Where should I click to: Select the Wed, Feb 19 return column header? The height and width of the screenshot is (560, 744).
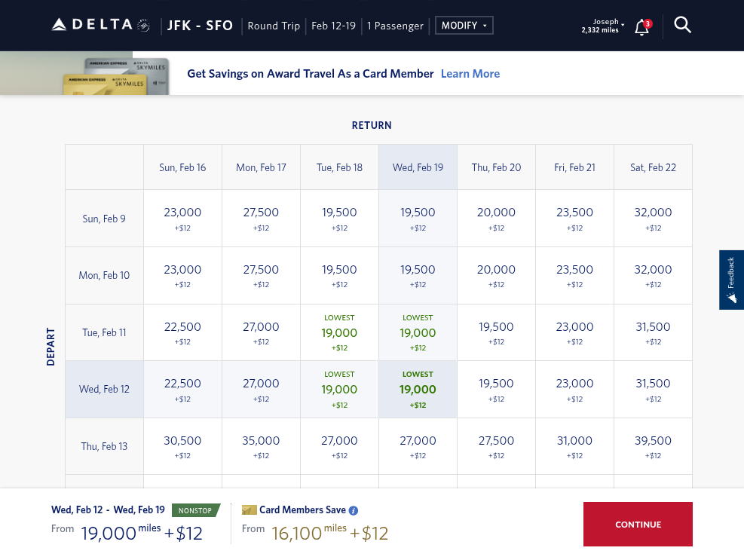(418, 167)
